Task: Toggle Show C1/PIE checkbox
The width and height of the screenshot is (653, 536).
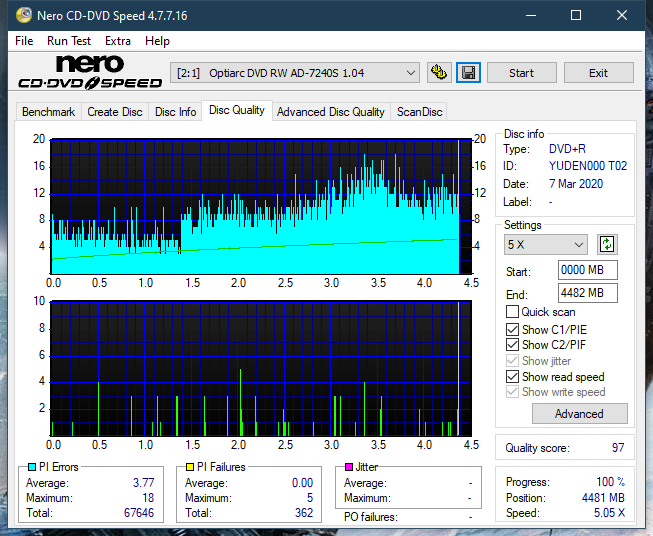Action: tap(512, 329)
